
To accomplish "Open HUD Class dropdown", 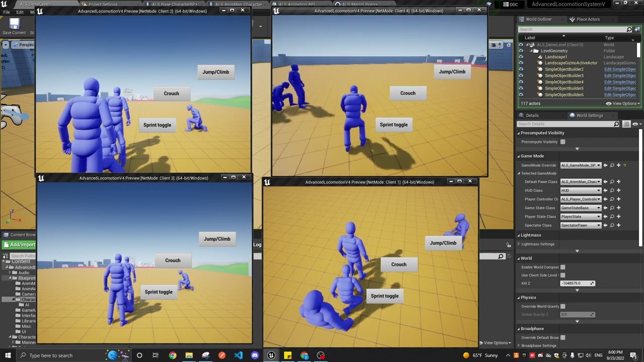I will 581,191.
